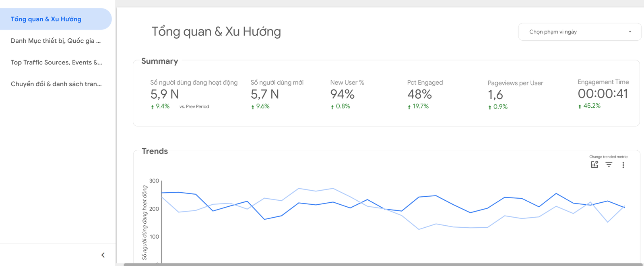Image resolution: width=644 pixels, height=266 pixels.
Task: Open Danh Mục thiết bị, Quốc gia page
Action: (x=56, y=41)
